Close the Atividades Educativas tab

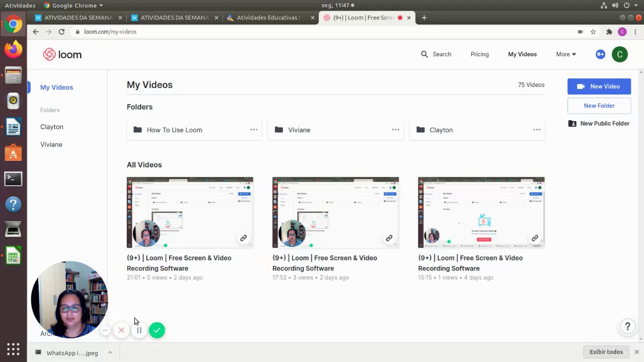(x=312, y=18)
